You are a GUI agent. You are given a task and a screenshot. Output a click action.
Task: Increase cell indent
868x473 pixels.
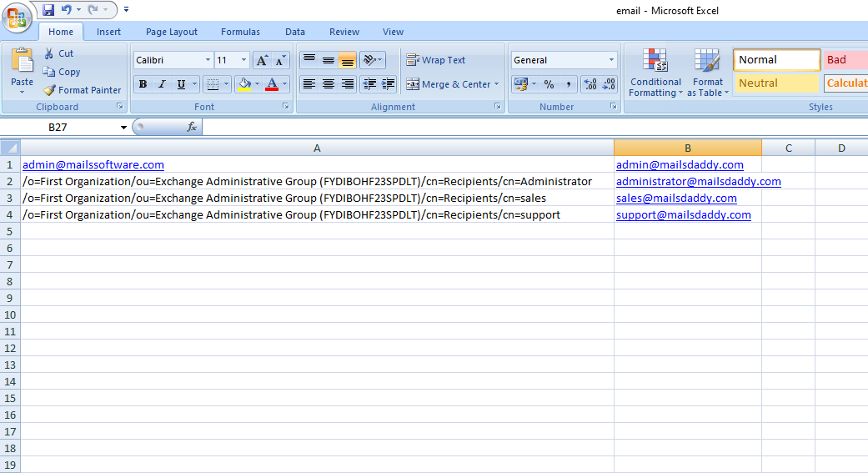click(x=388, y=84)
